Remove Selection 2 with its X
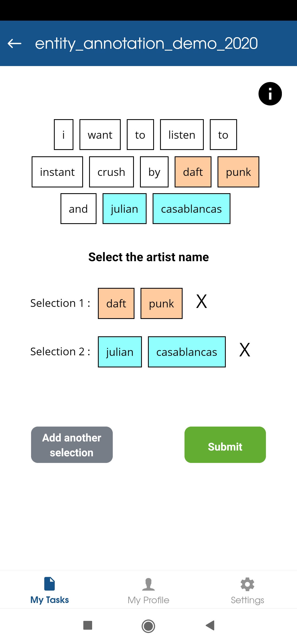The width and height of the screenshot is (297, 644). tap(245, 350)
